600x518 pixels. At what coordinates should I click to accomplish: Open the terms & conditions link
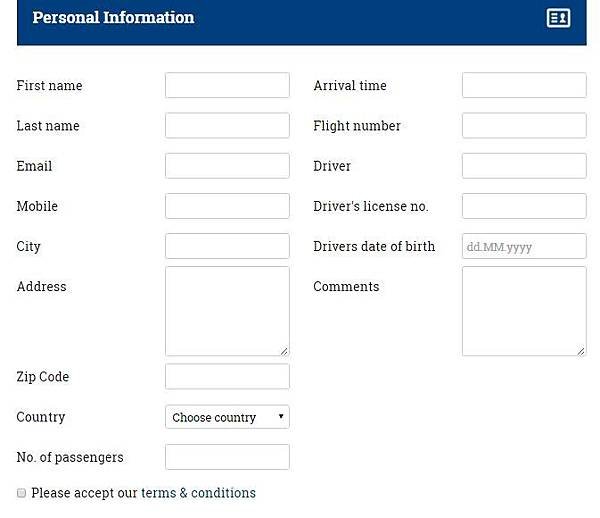[x=198, y=493]
